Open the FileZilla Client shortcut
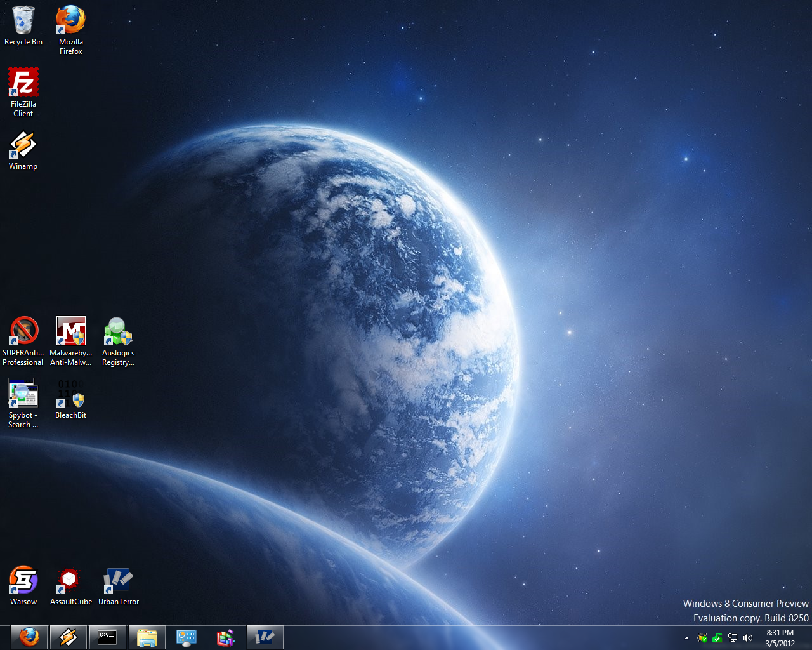This screenshot has width=812, height=650. click(x=23, y=83)
